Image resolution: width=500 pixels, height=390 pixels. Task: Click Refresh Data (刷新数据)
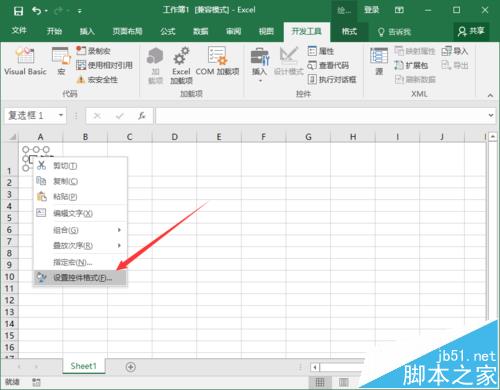(x=415, y=79)
